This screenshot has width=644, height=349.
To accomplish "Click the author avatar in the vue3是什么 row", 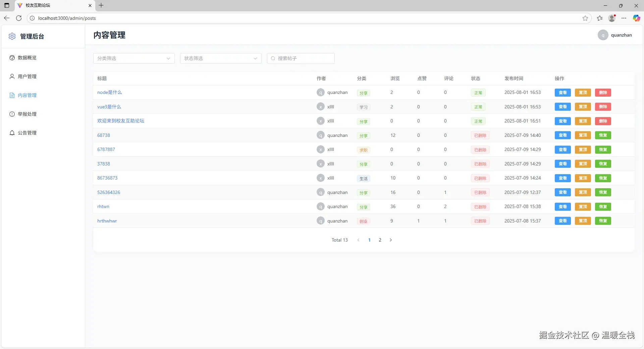I will 321,107.
